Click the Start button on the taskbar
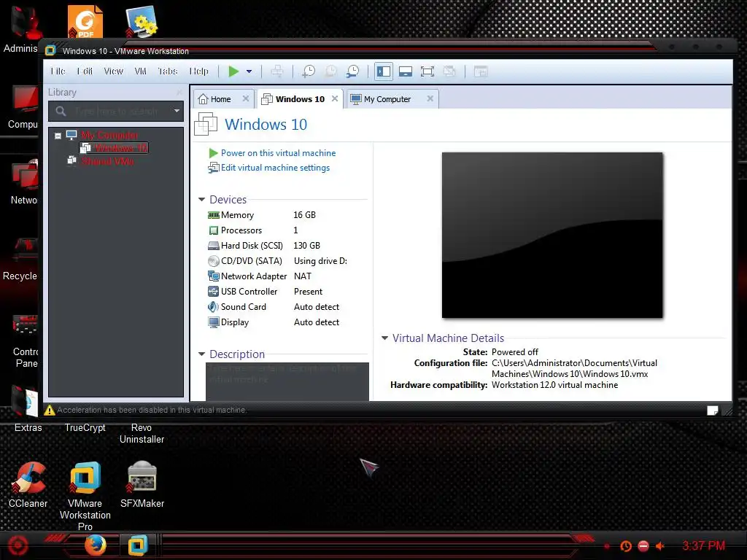747x560 pixels. point(18,545)
